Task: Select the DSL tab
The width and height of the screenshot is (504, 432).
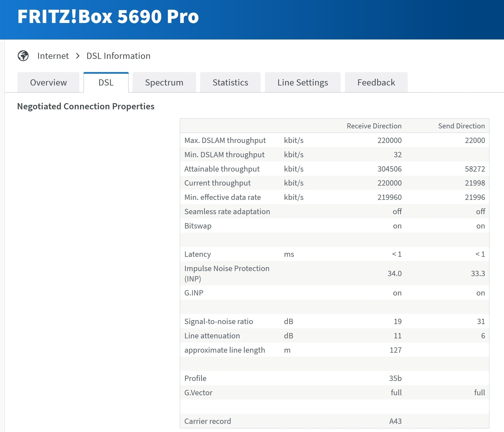Action: [106, 82]
